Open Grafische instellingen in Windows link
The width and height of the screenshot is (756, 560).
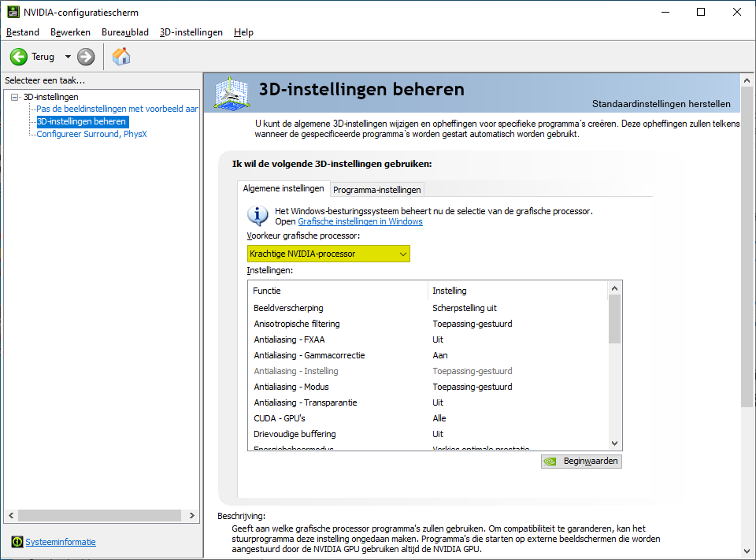click(x=360, y=221)
